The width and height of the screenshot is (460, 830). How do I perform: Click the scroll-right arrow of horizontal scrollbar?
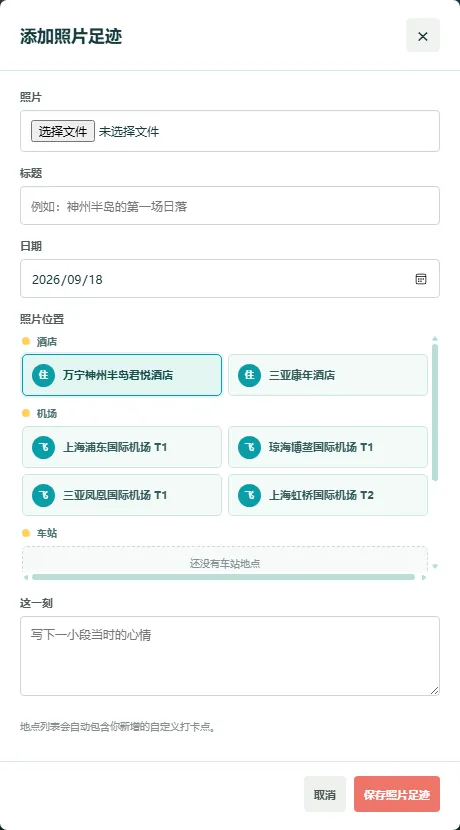coord(423,577)
